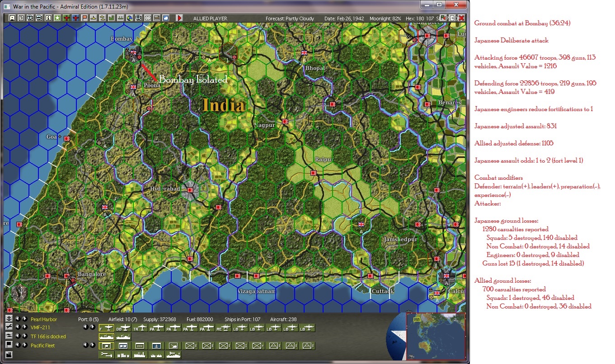Open the Pacific Fleet label
The image size is (615, 364).
[43, 345]
